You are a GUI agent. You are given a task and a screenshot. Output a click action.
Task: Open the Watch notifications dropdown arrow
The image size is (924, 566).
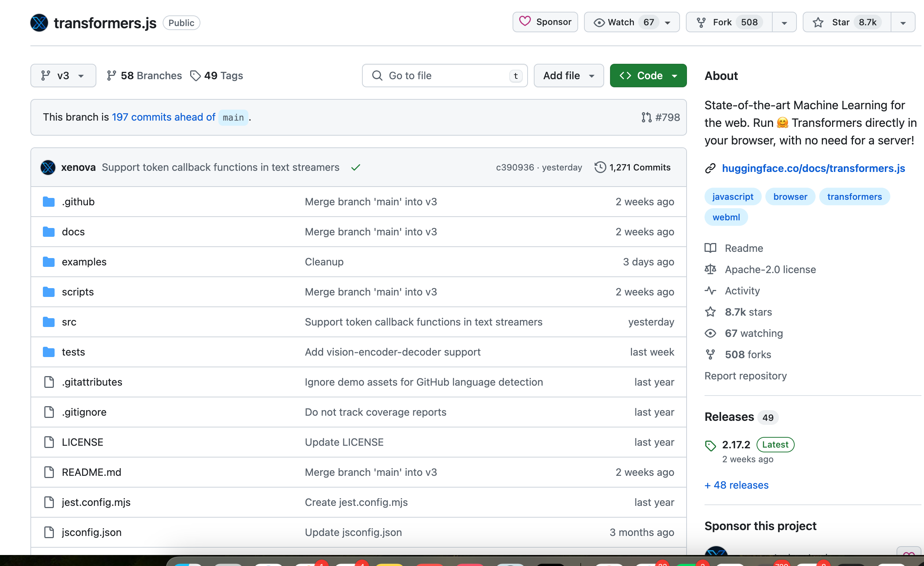[x=668, y=22]
